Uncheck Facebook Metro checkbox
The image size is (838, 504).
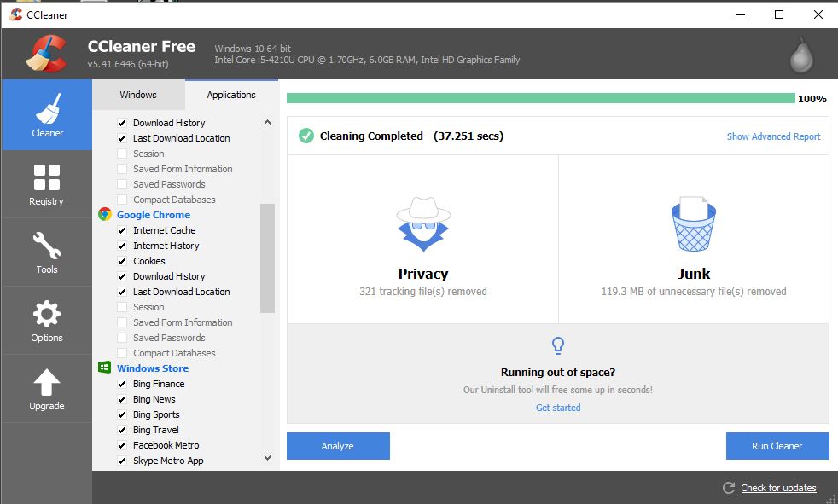122,445
